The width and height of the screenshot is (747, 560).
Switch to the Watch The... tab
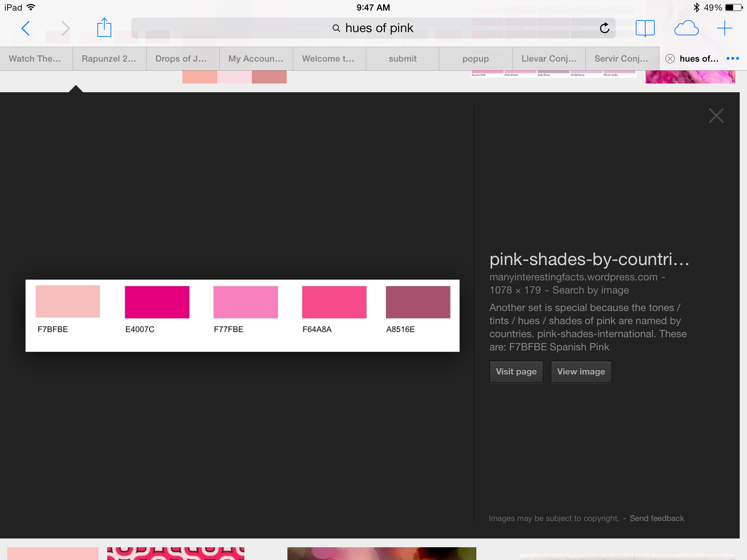[x=35, y=59]
